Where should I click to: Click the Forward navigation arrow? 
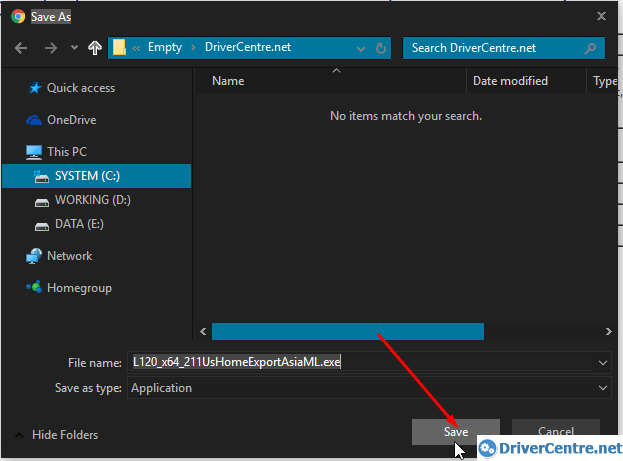[50, 48]
